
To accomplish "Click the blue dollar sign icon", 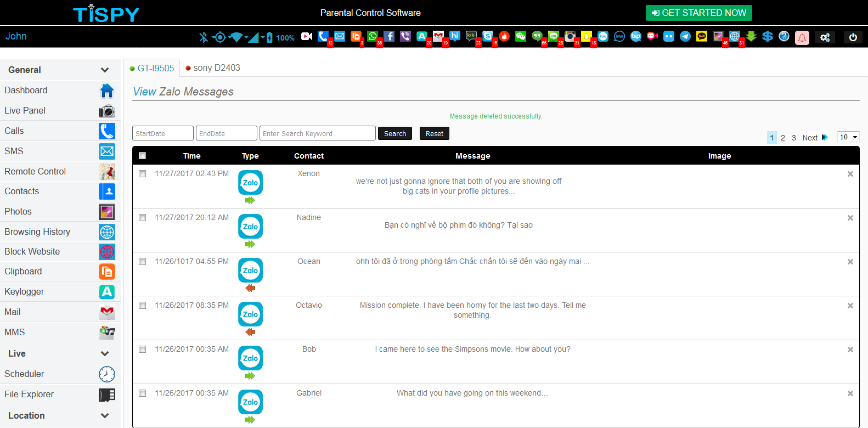I will 768,36.
